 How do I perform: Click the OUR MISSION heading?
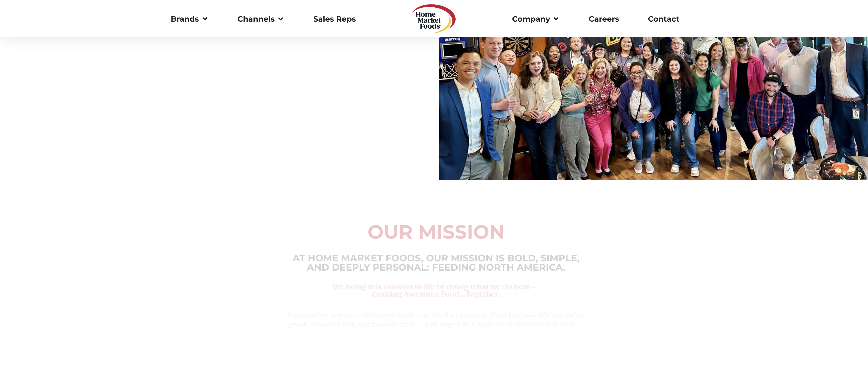(x=436, y=232)
